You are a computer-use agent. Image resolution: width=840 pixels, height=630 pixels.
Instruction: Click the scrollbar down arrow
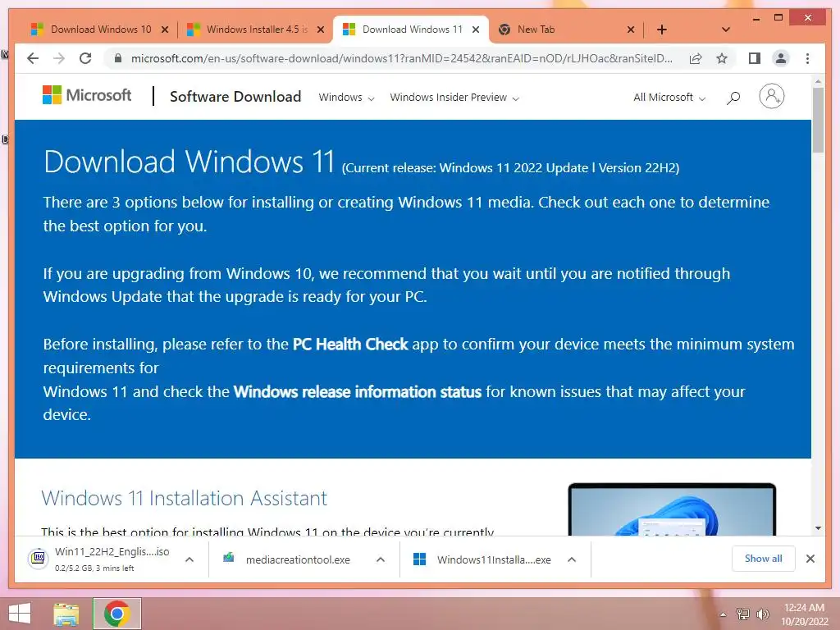pos(818,528)
